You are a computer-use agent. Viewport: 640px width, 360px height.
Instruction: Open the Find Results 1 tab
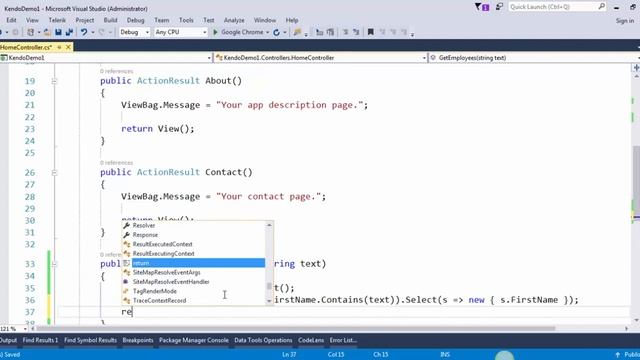point(40,340)
